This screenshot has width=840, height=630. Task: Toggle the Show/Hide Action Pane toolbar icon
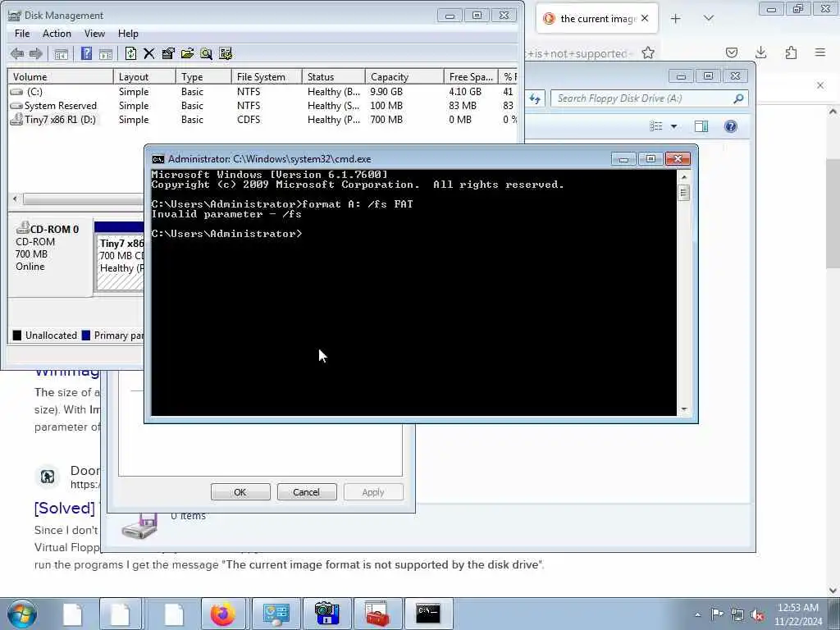pyautogui.click(x=106, y=53)
